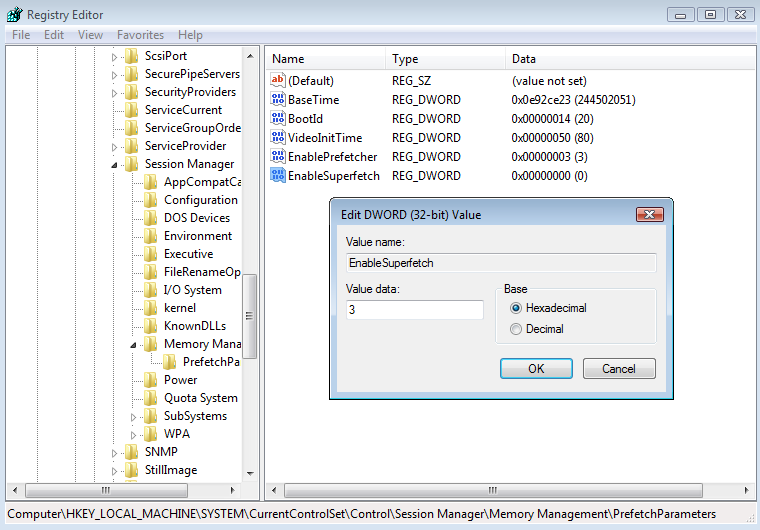Click the kernel folder icon
Viewport: 760px width, 530px height.
pos(151,308)
